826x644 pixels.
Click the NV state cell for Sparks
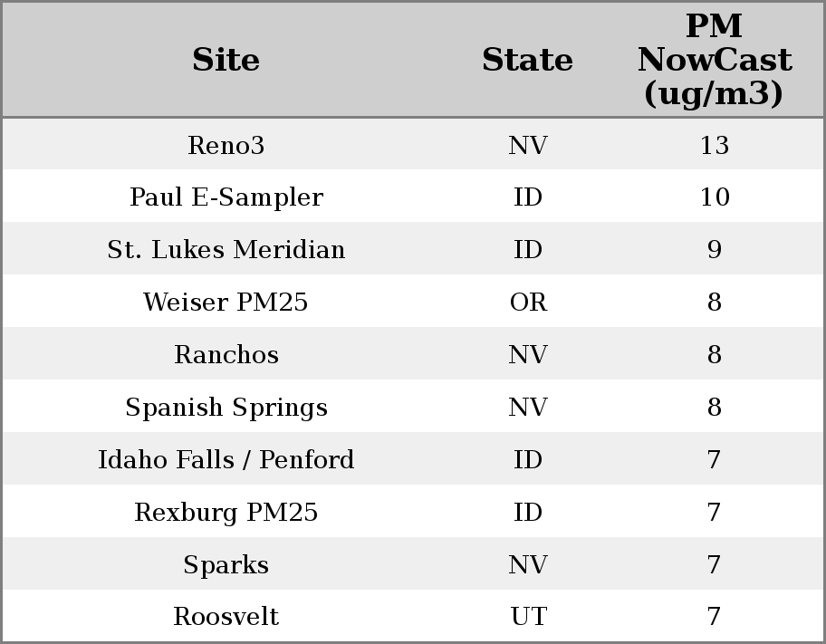(528, 565)
